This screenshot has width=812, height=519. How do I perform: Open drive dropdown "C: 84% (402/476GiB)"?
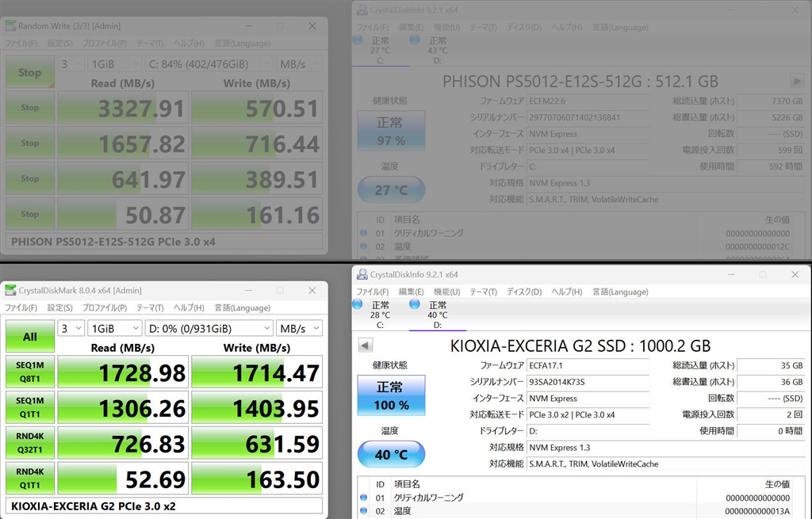coord(209,63)
